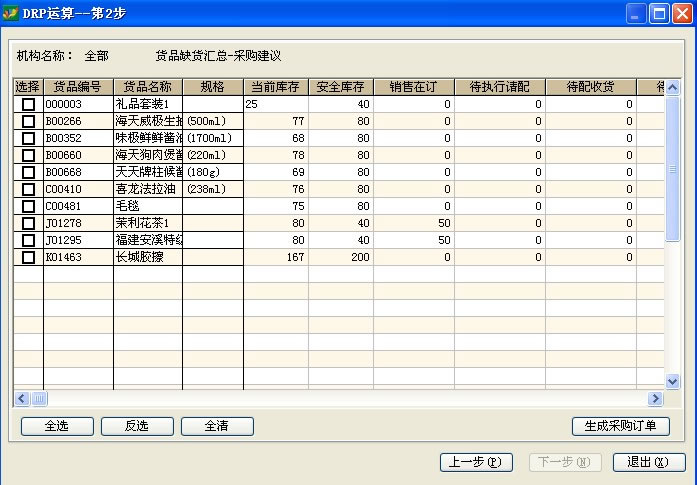The height and width of the screenshot is (485, 697).
Task: Go back with 上一步(P) button
Action: (476, 462)
